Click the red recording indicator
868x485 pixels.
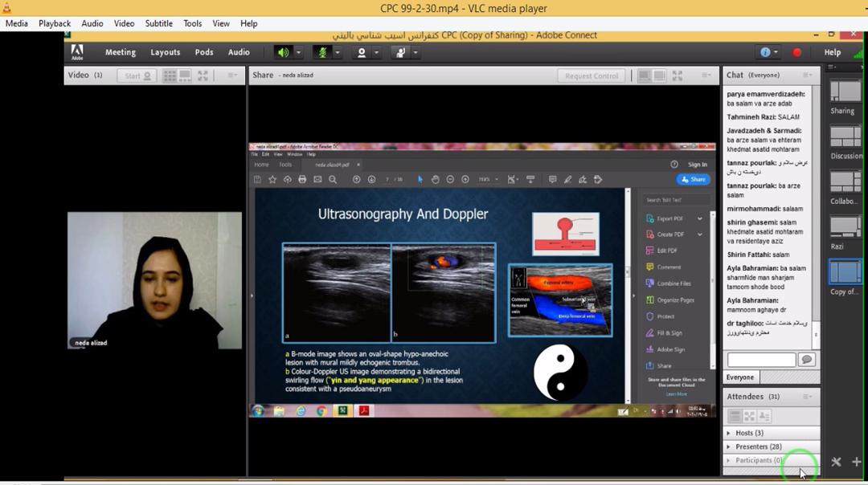[x=796, y=52]
